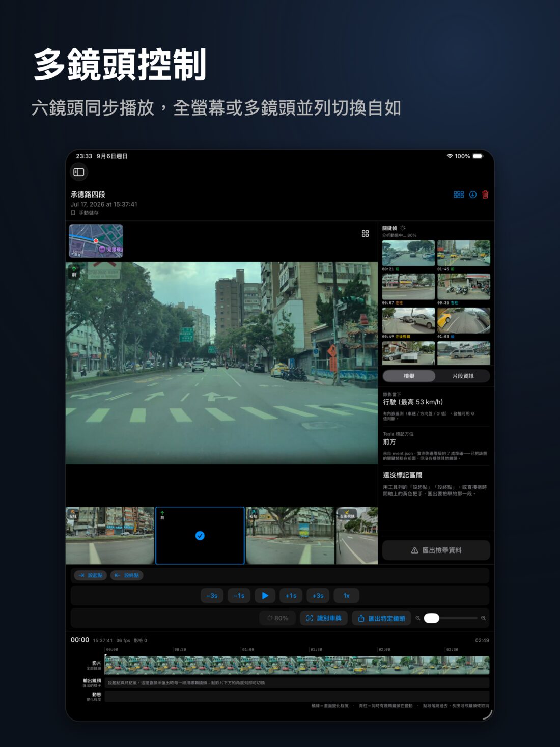Skip forward 3 seconds with +3s
Screen dimensions: 560x747
pyautogui.click(x=318, y=595)
